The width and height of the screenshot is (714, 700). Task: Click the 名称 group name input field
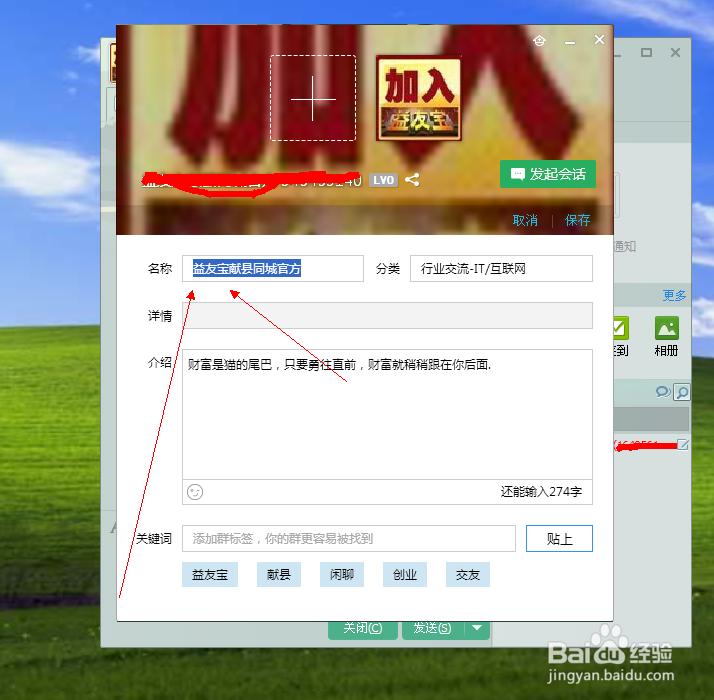(x=273, y=269)
